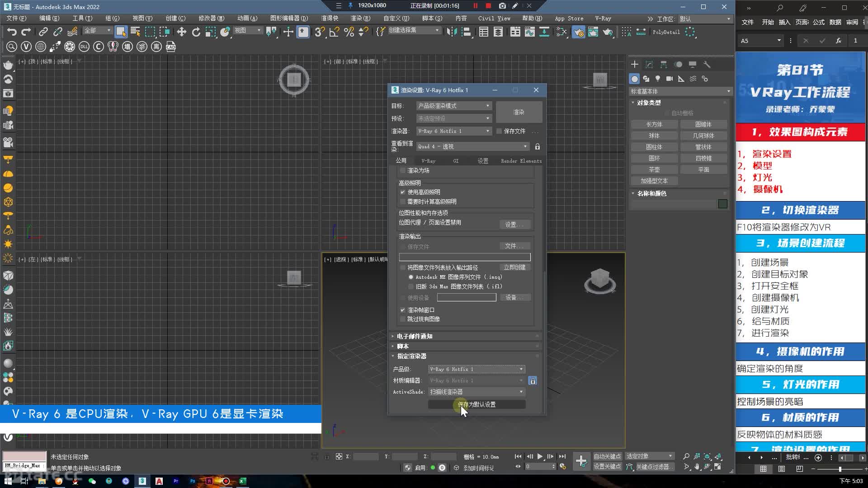Image resolution: width=868 pixels, height=488 pixels.
Task: Select the Select and Link tool
Action: pos(43,32)
